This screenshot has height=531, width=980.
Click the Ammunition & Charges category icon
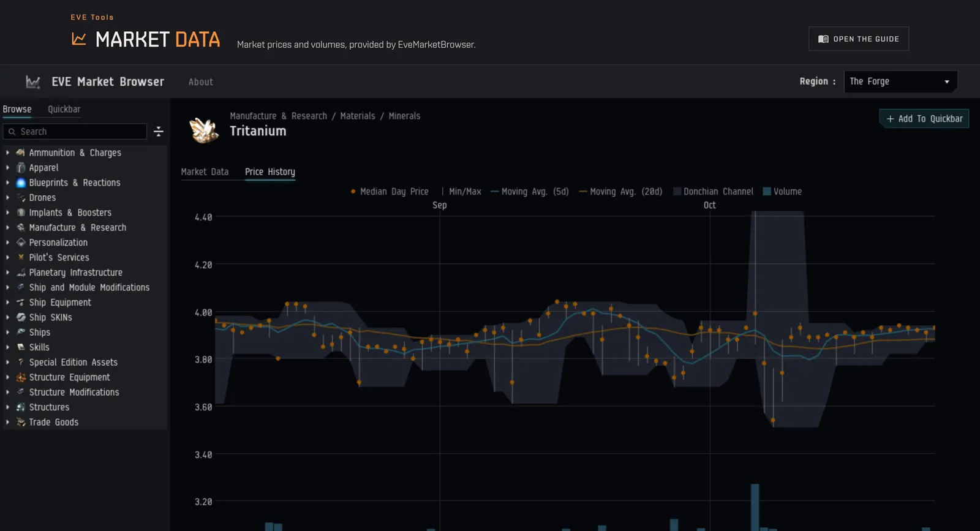21,153
